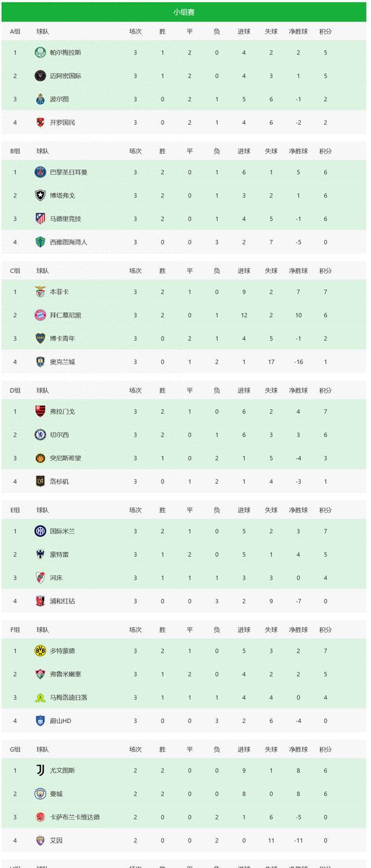Viewport: 371px width, 868px height.
Task: Click the Palmeiras team logo
Action: click(40, 52)
